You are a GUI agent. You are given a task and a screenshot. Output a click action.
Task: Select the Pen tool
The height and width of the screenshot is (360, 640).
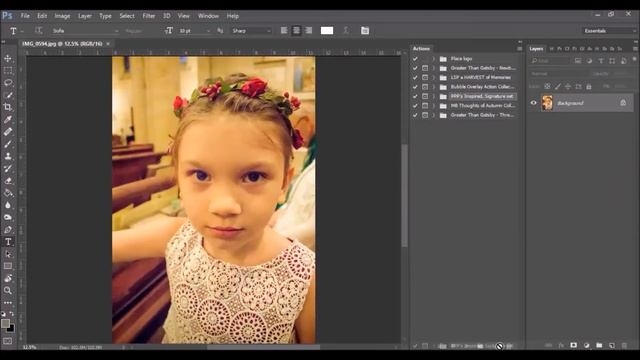[8, 229]
